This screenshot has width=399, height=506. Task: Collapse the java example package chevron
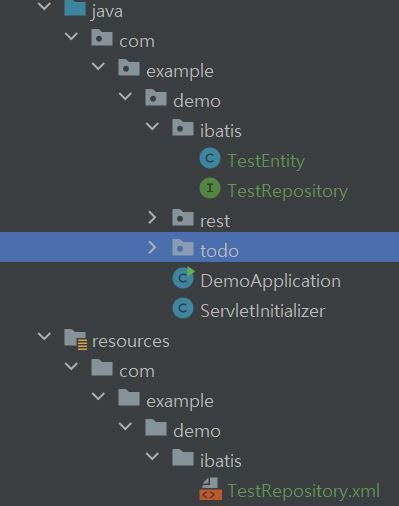click(98, 66)
